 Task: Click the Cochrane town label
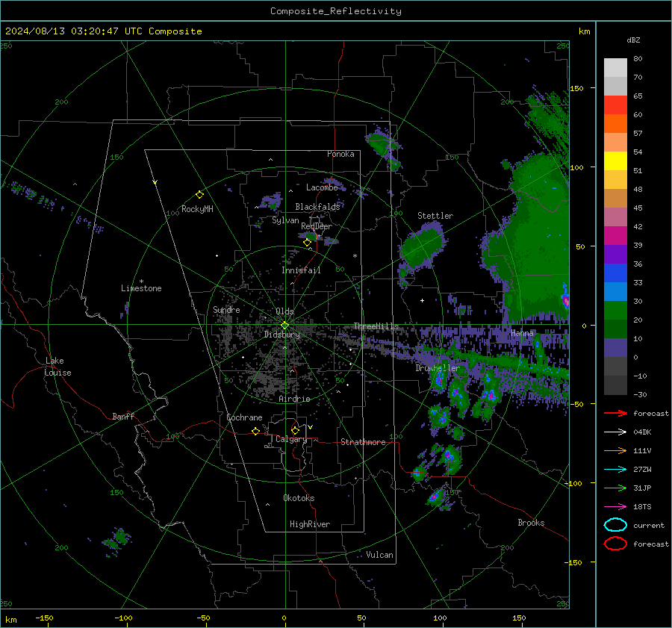coord(244,417)
